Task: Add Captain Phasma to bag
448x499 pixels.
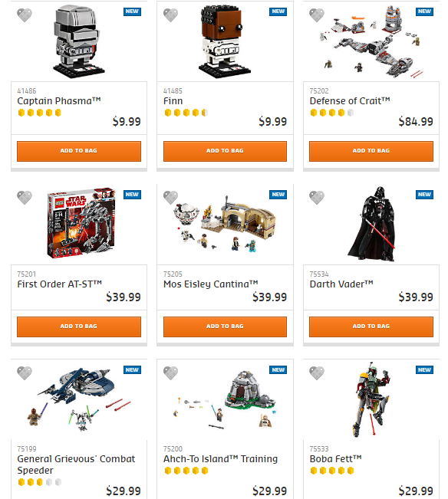Action: [79, 151]
